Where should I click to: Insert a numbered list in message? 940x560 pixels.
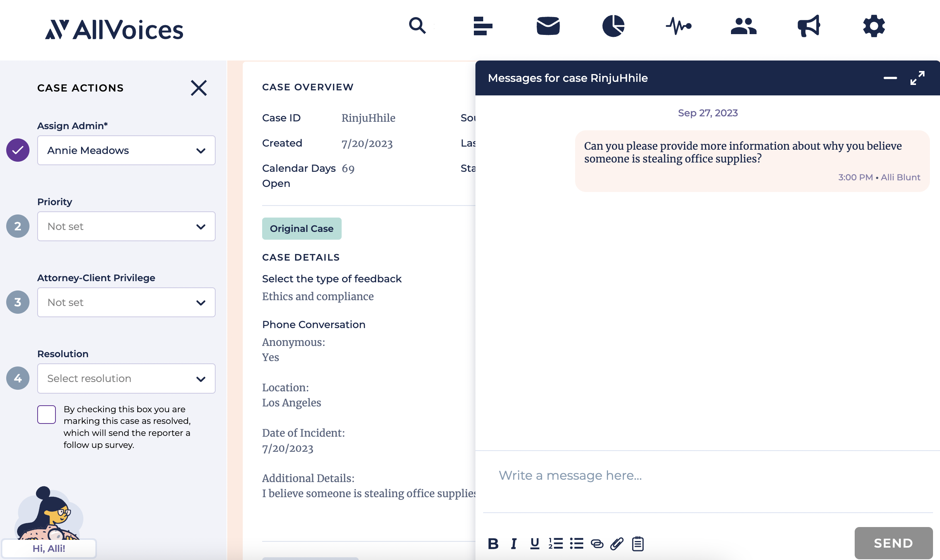[555, 544]
